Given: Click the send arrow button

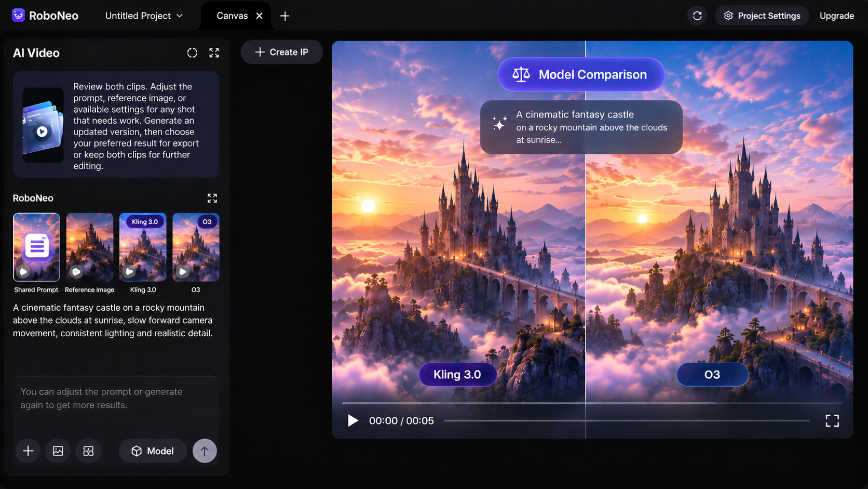Looking at the screenshot, I should (205, 451).
